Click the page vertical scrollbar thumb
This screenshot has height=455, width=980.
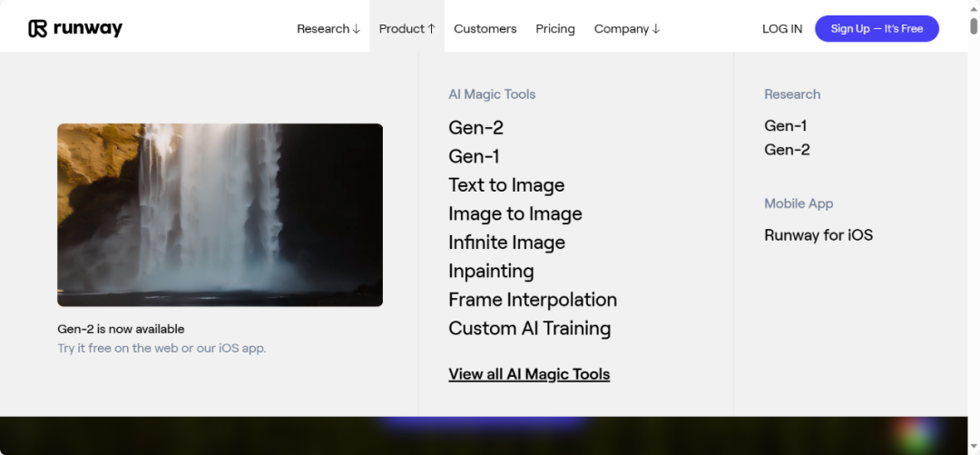tap(973, 26)
